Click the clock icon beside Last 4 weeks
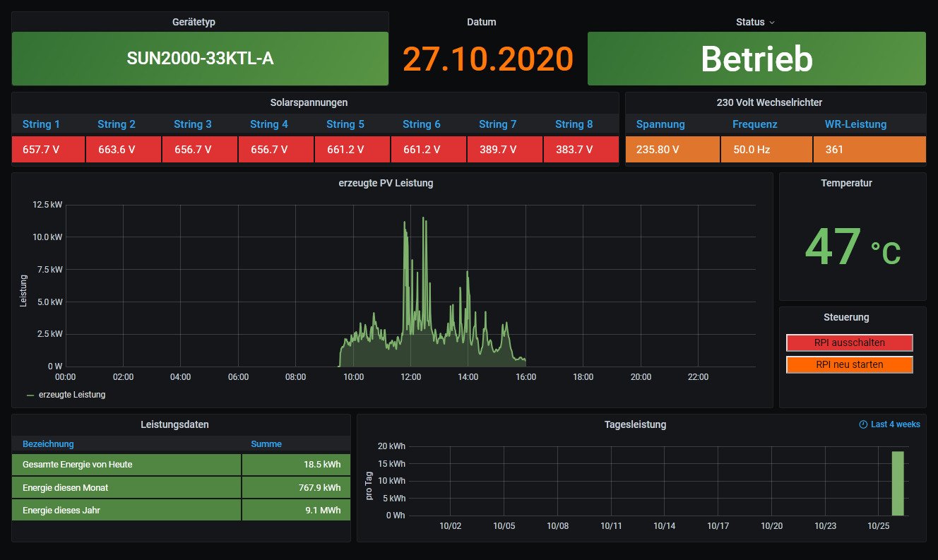 (862, 424)
